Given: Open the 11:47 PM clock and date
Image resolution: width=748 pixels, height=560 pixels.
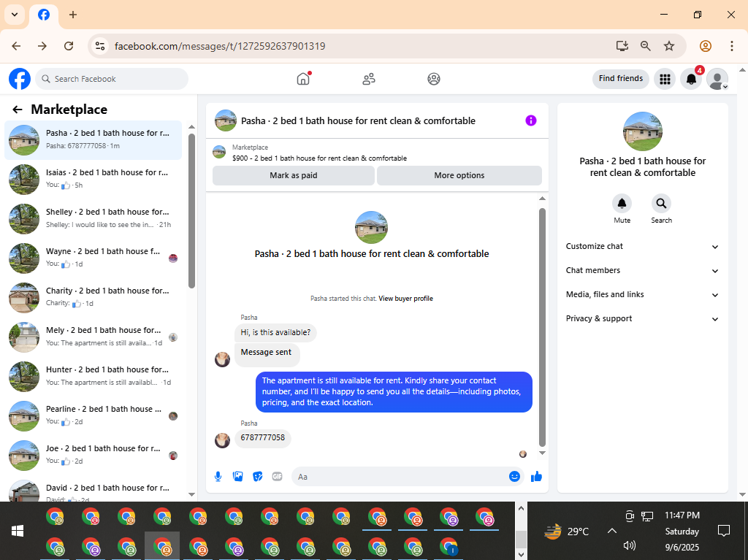Looking at the screenshot, I should tap(682, 531).
